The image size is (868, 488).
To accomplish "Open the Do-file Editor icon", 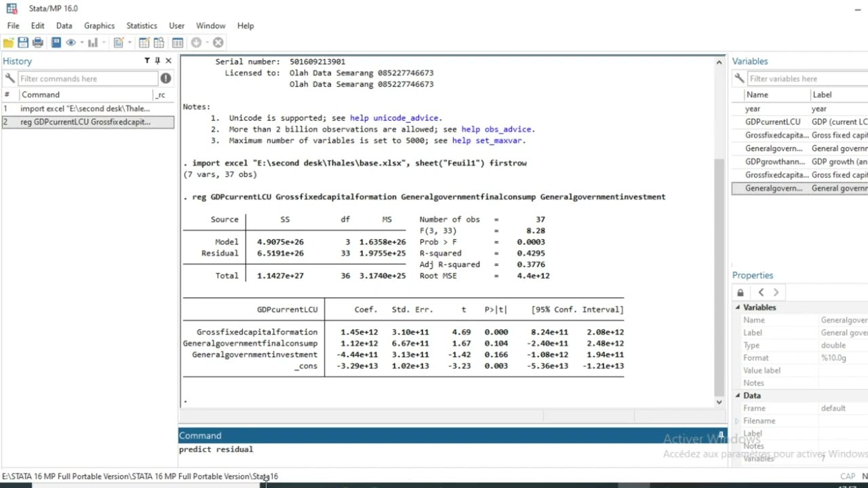I will (x=118, y=43).
